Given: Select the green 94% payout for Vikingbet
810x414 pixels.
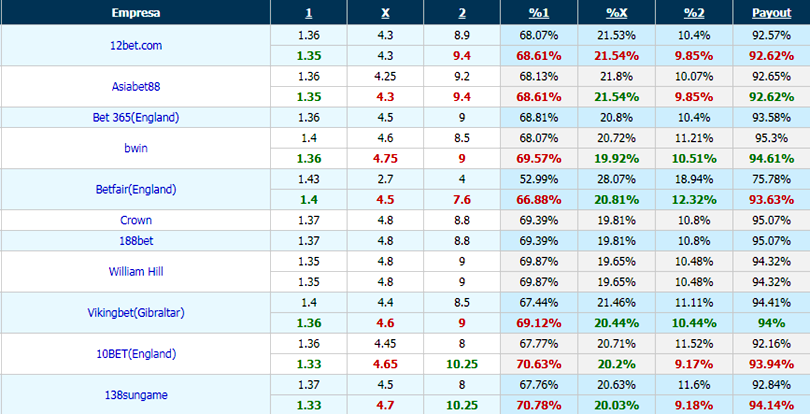Looking at the screenshot, I should coord(771,324).
